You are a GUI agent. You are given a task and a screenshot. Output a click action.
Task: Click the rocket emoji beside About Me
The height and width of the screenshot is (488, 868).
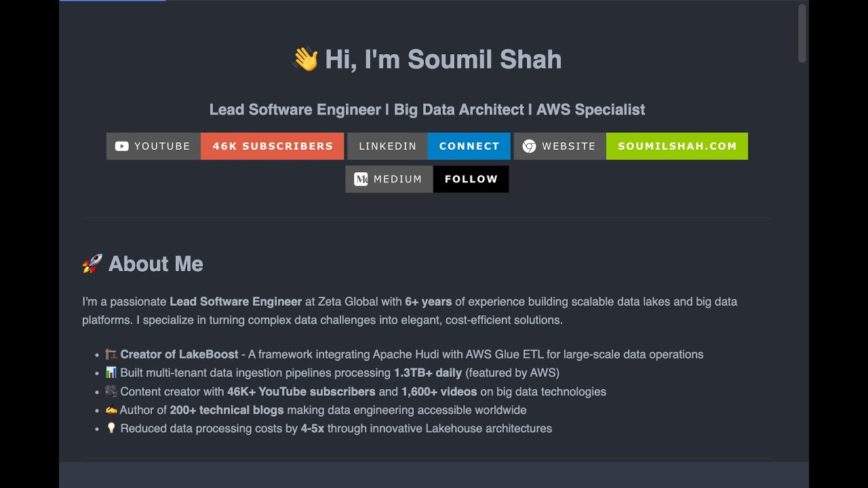point(92,264)
